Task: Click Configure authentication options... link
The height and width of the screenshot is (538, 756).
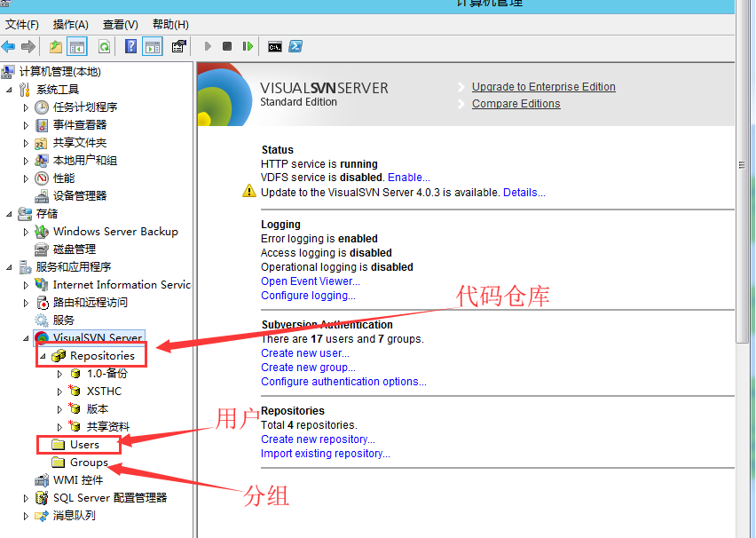Action: coord(343,382)
